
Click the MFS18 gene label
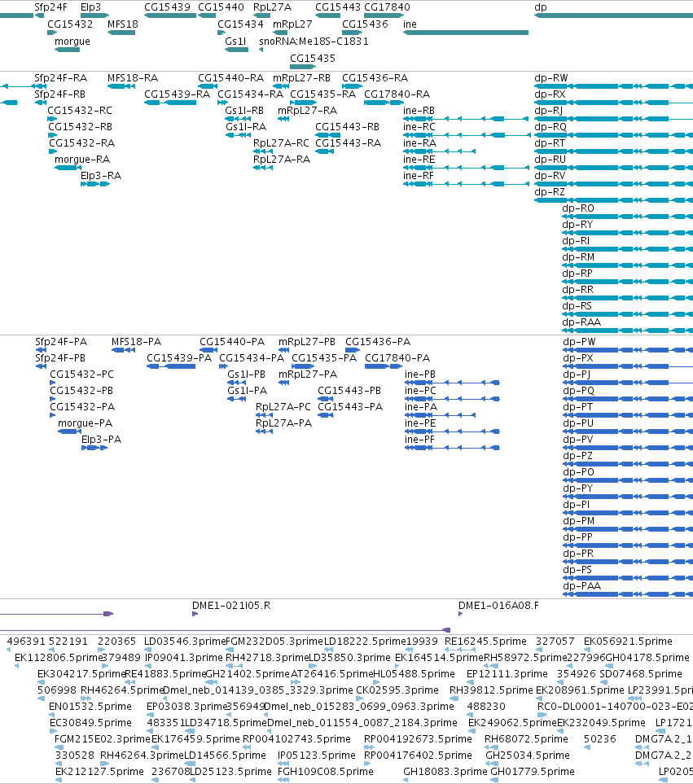coord(122,24)
